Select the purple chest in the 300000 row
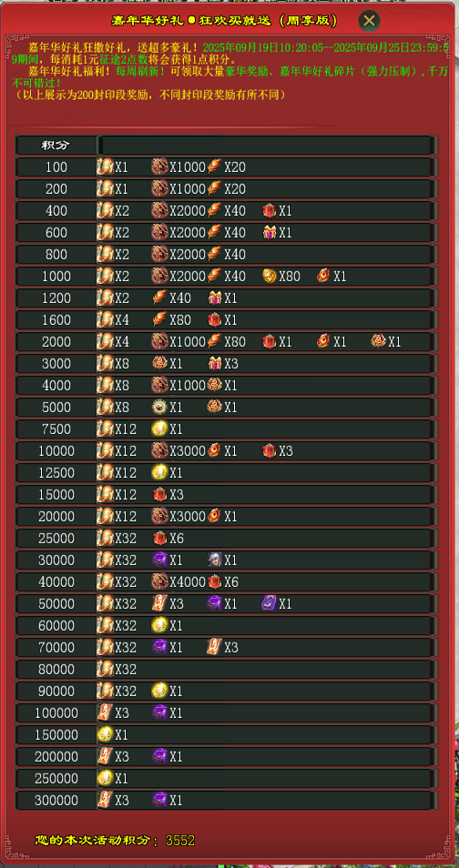The height and width of the screenshot is (868, 459). coord(159,800)
